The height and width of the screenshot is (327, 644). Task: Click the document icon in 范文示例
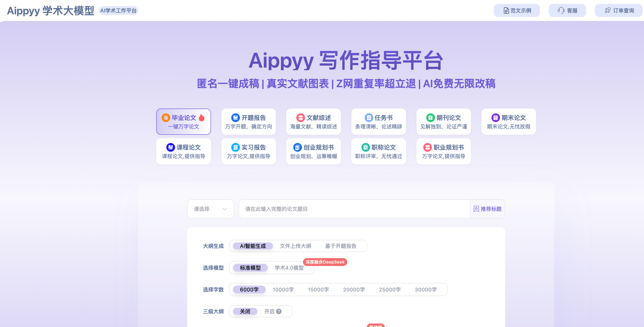[x=506, y=10]
